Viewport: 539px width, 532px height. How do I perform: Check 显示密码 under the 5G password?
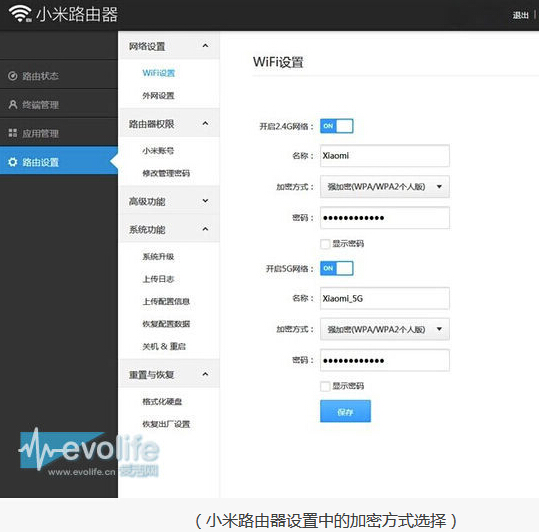tap(325, 386)
